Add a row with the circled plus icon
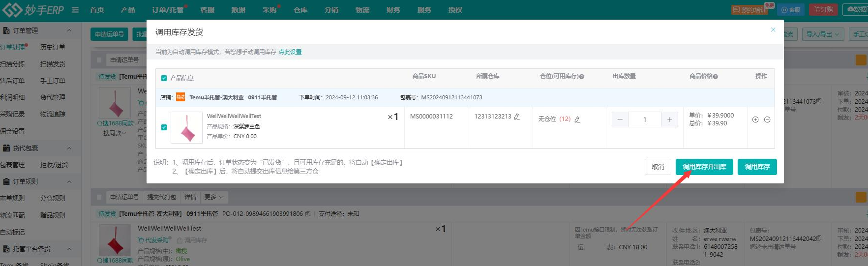 755,119
